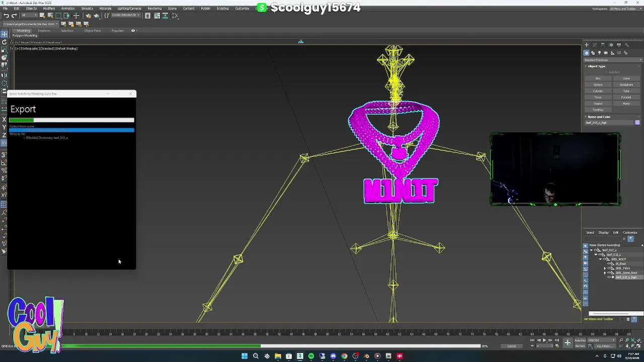The width and height of the screenshot is (644, 362).
Task: Toggle Display Geometry filter in Scene Explorer
Action: (x=585, y=246)
